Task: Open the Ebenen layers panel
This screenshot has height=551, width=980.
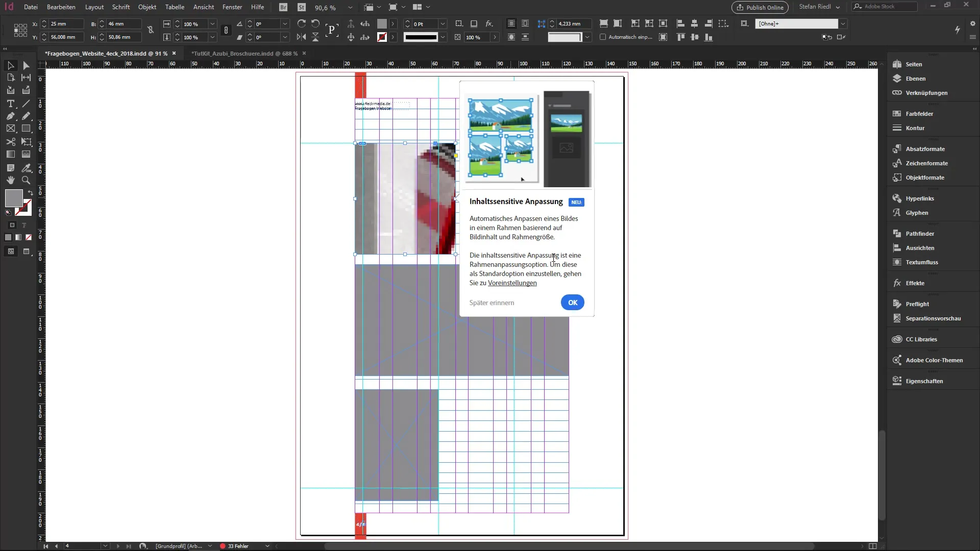Action: [x=916, y=79]
